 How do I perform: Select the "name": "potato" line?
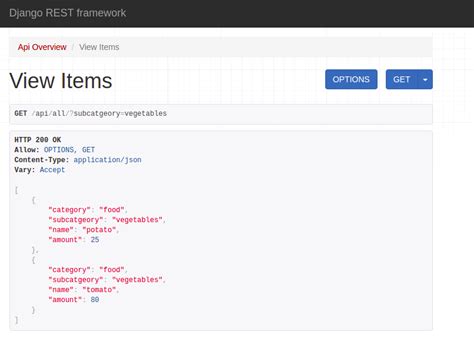point(84,230)
